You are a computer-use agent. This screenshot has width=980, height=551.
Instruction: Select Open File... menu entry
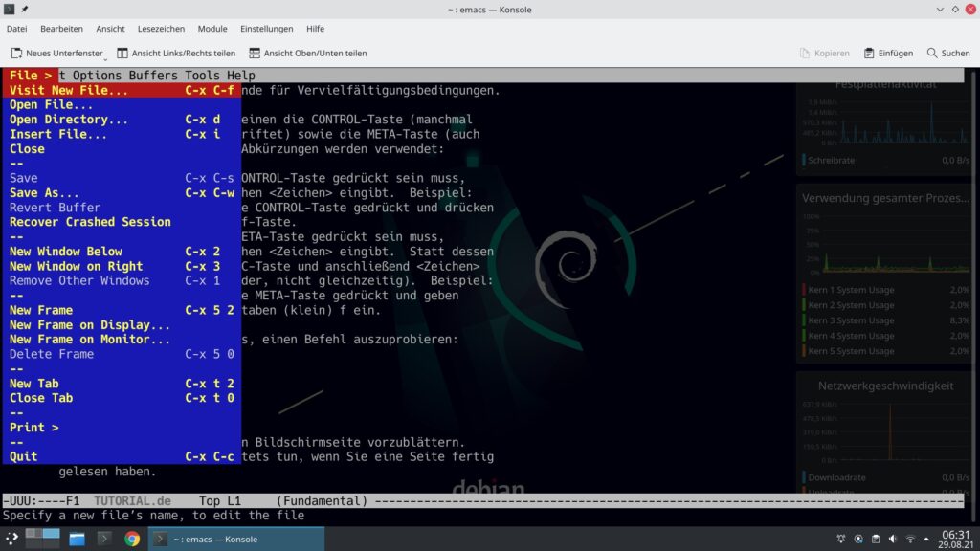[x=122, y=104]
